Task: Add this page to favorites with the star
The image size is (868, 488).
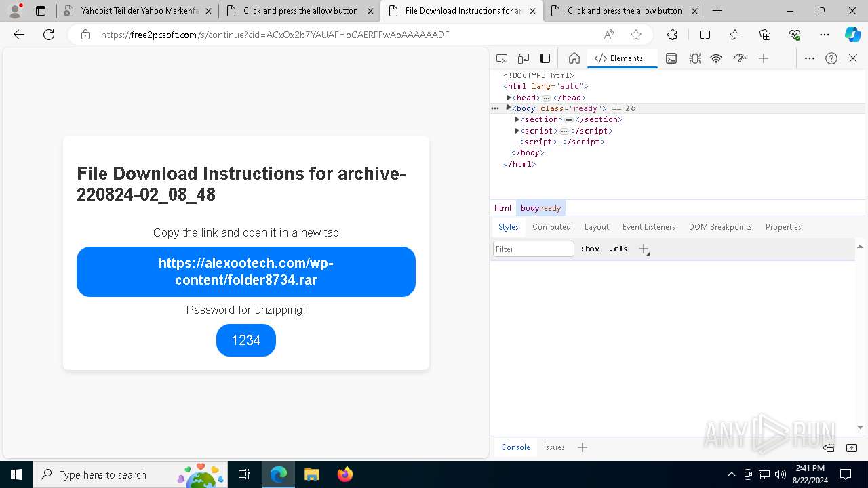Action: point(636,35)
